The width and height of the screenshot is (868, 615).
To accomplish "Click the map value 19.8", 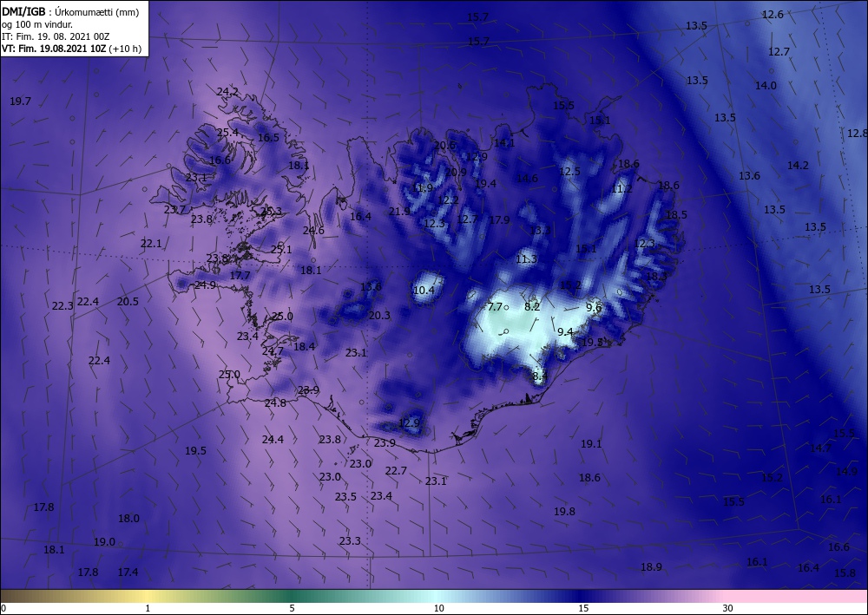I will pyautogui.click(x=565, y=512).
